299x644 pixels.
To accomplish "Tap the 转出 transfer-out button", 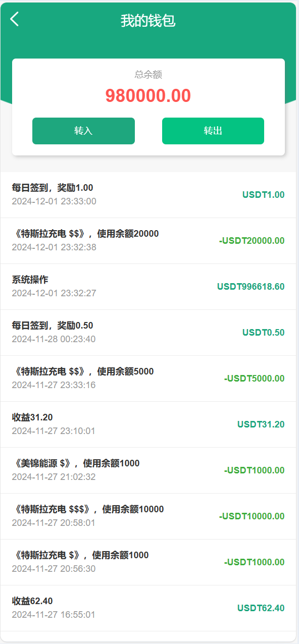I will tap(213, 131).
